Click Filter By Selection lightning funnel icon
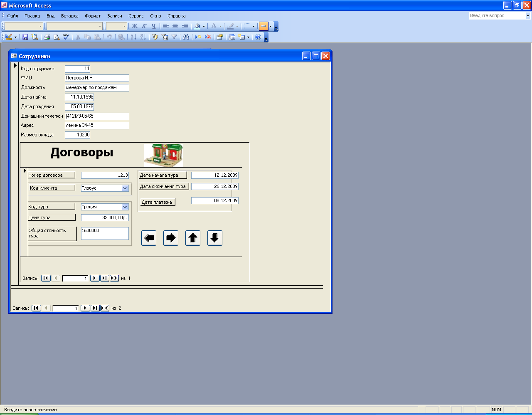This screenshot has width=532, height=415. coord(155,37)
